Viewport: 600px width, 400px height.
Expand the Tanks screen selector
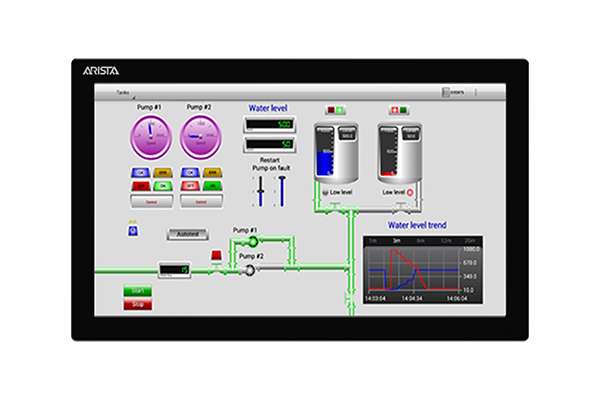tap(123, 92)
